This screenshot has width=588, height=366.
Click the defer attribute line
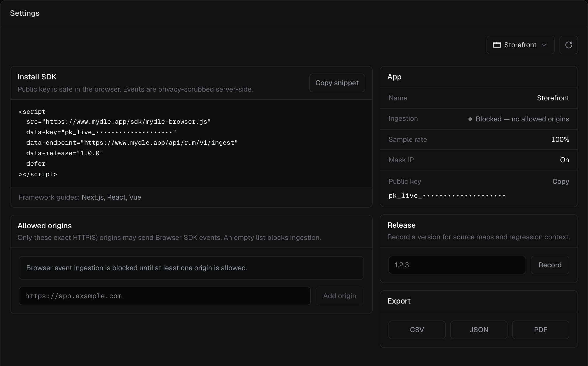tap(36, 164)
